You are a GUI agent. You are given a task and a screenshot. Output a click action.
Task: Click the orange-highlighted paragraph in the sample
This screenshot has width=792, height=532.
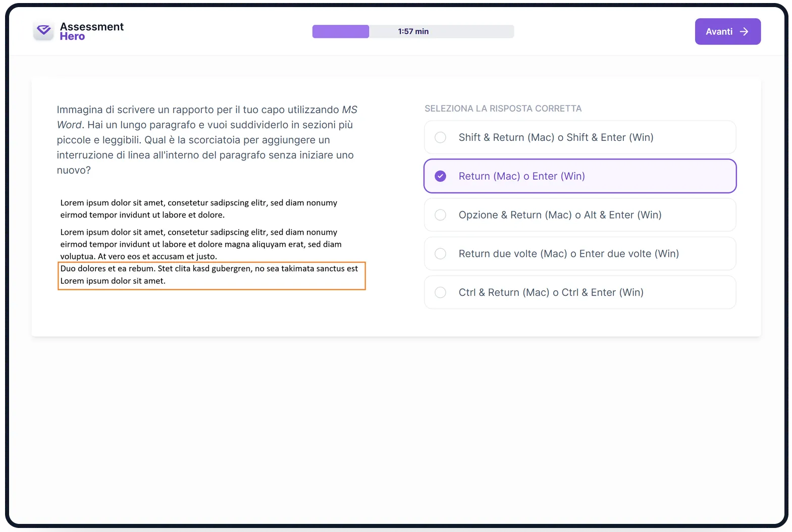212,276
